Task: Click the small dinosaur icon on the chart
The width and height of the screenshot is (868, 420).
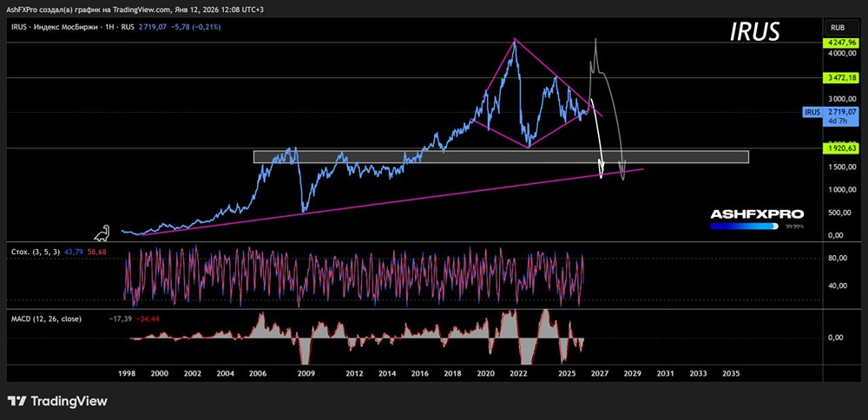Action: [x=102, y=233]
